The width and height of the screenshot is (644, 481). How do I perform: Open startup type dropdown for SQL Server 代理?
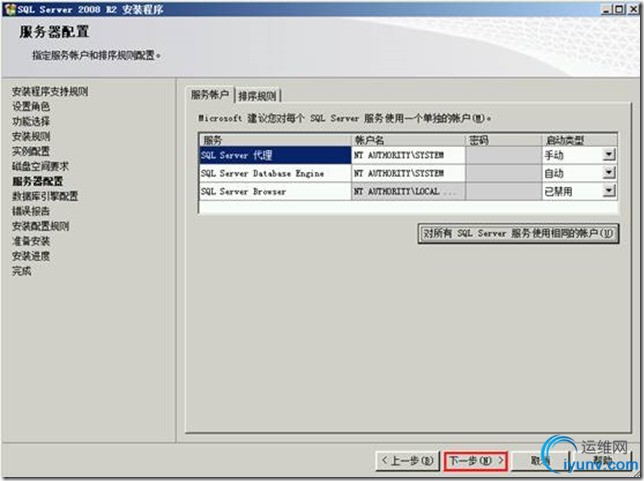(610, 155)
